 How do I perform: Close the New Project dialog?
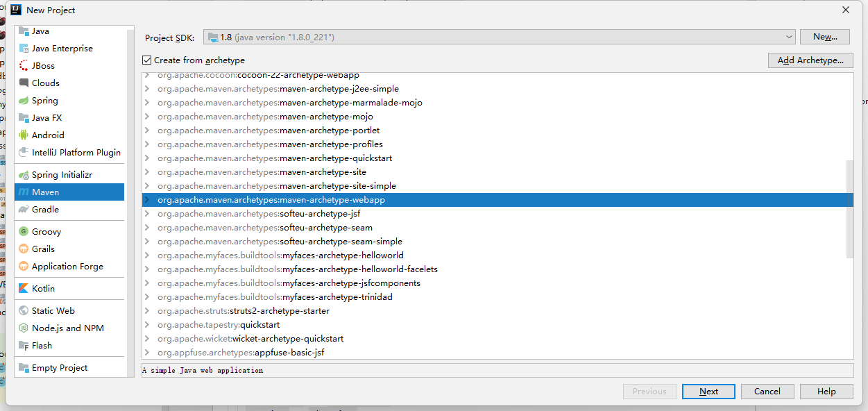point(846,10)
